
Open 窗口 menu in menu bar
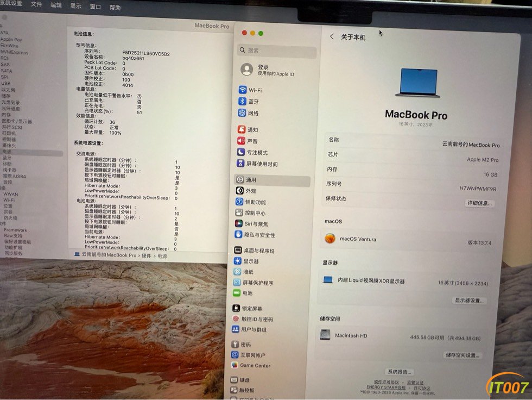click(96, 7)
